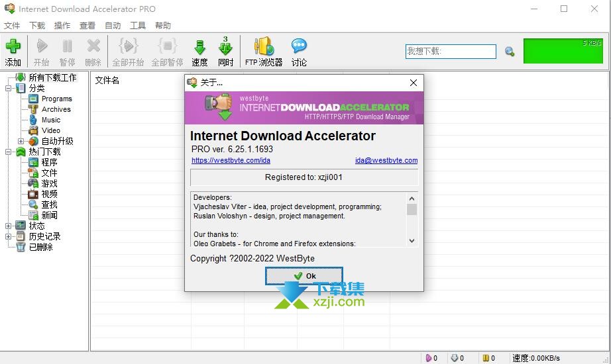Open the https://westbyte.com/ida link
Image resolution: width=611 pixels, height=364 pixels.
pyautogui.click(x=231, y=160)
